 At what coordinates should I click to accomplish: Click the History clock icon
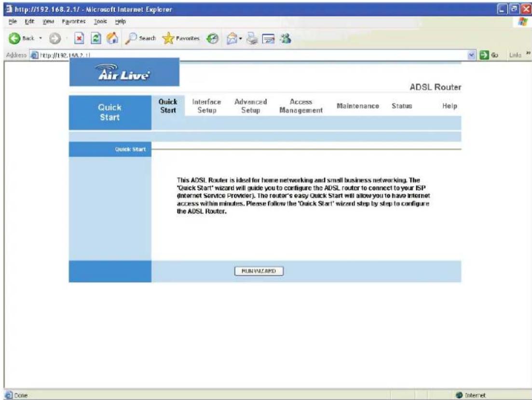click(212, 39)
